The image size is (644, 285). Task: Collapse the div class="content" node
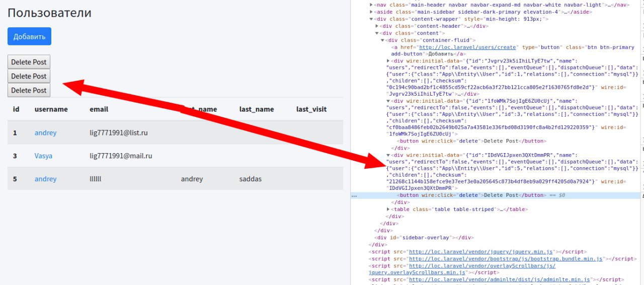click(x=377, y=33)
